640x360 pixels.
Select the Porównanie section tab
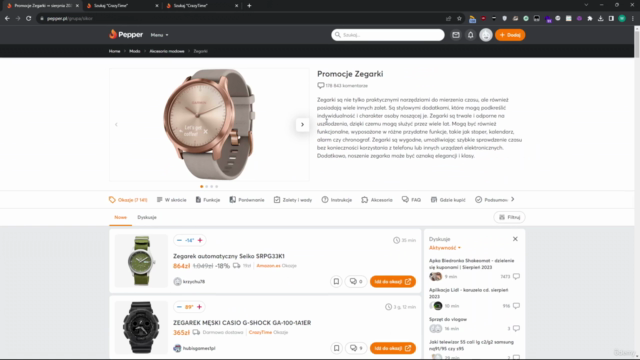pos(247,200)
